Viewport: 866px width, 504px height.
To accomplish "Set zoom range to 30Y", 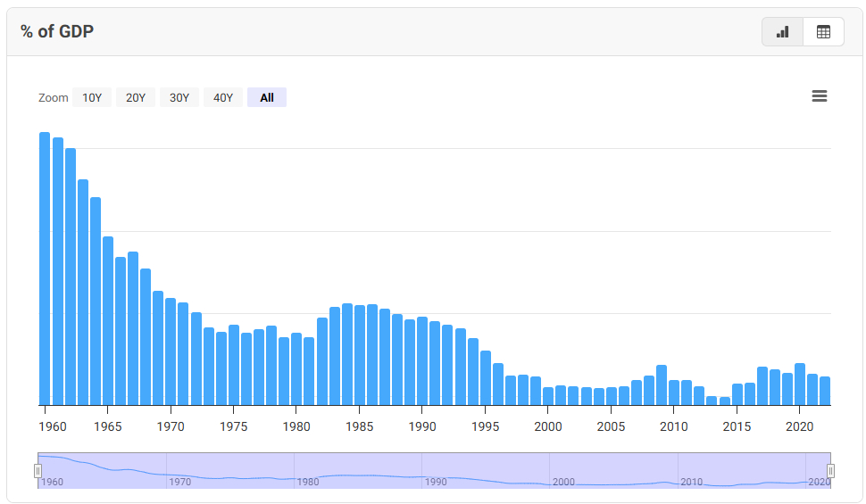I will (179, 98).
